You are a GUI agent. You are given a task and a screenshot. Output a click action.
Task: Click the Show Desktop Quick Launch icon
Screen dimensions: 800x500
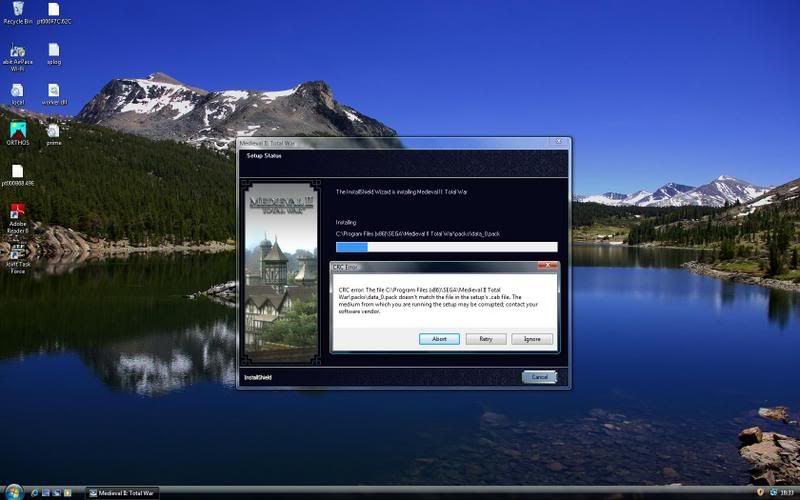[45, 493]
